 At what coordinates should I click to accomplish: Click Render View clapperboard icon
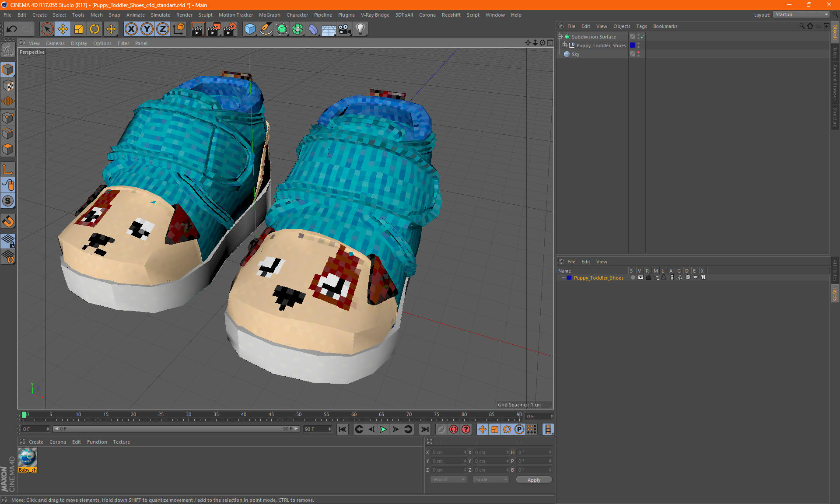198,29
